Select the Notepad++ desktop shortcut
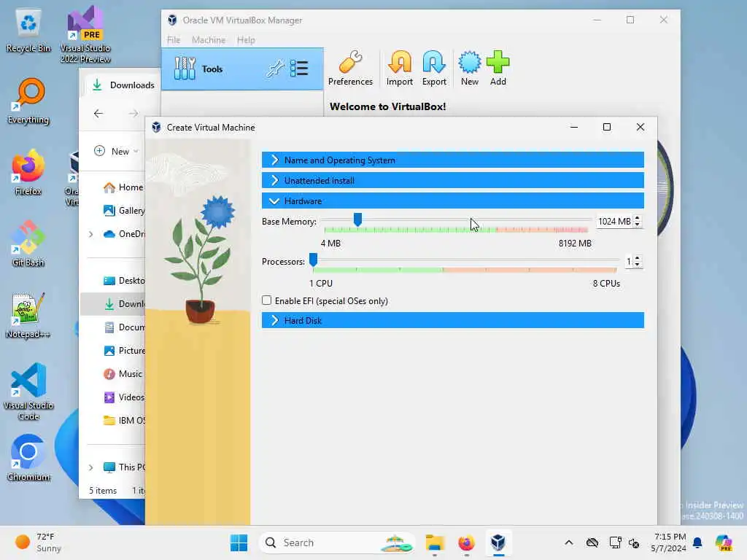 click(x=28, y=316)
